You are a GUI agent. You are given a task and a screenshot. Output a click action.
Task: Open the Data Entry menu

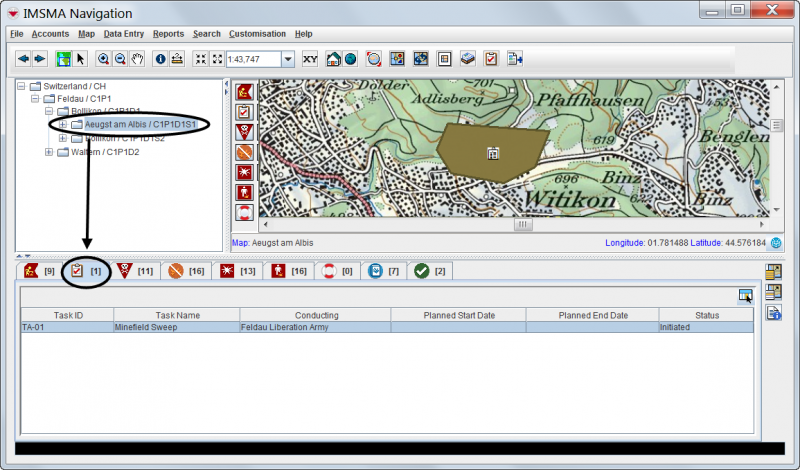125,34
